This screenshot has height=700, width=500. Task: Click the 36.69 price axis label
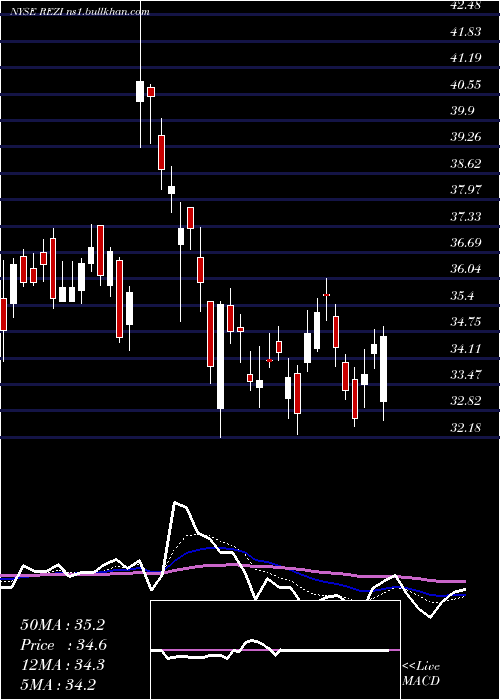pyautogui.click(x=467, y=243)
